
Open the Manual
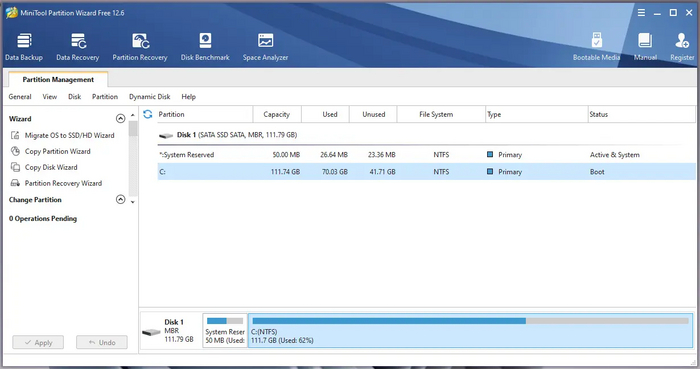[x=645, y=47]
